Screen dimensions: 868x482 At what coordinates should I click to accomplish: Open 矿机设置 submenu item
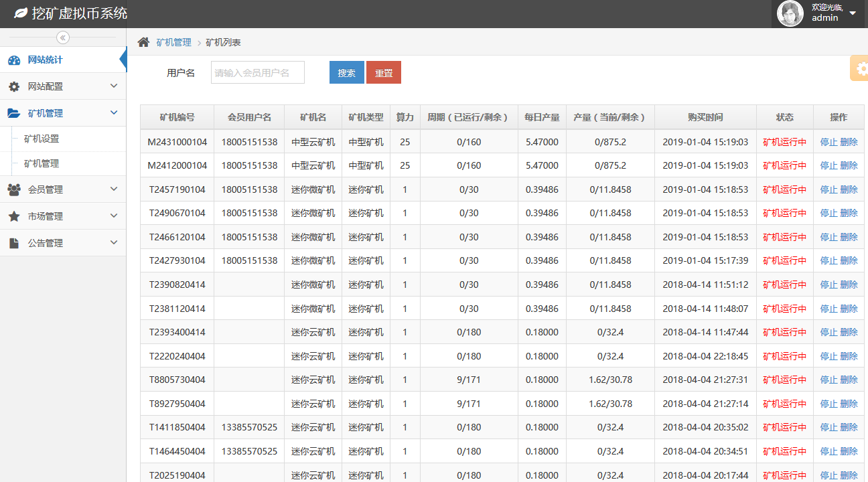tap(42, 139)
